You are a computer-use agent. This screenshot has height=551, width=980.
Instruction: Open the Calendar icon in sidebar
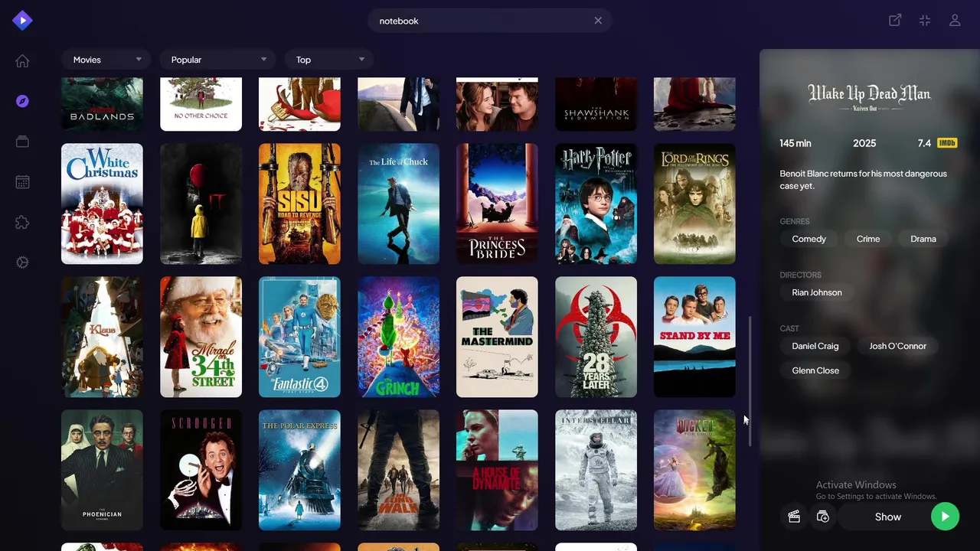tap(22, 182)
